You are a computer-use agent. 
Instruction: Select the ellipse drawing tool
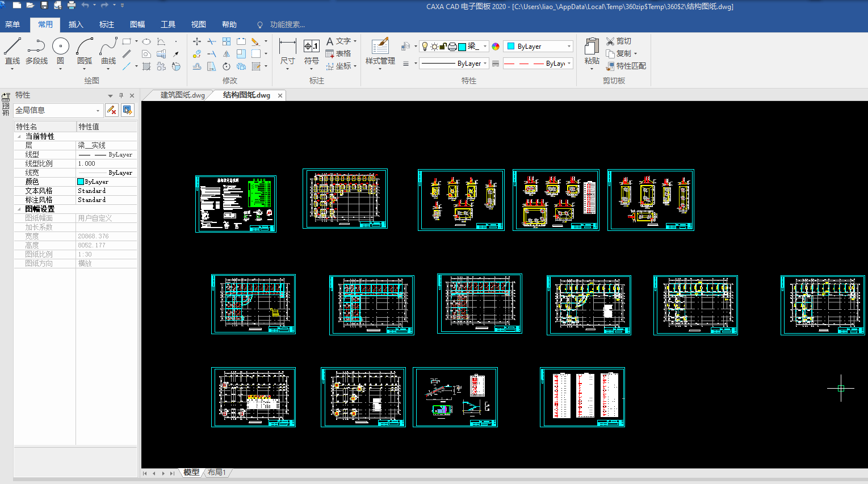(x=146, y=41)
